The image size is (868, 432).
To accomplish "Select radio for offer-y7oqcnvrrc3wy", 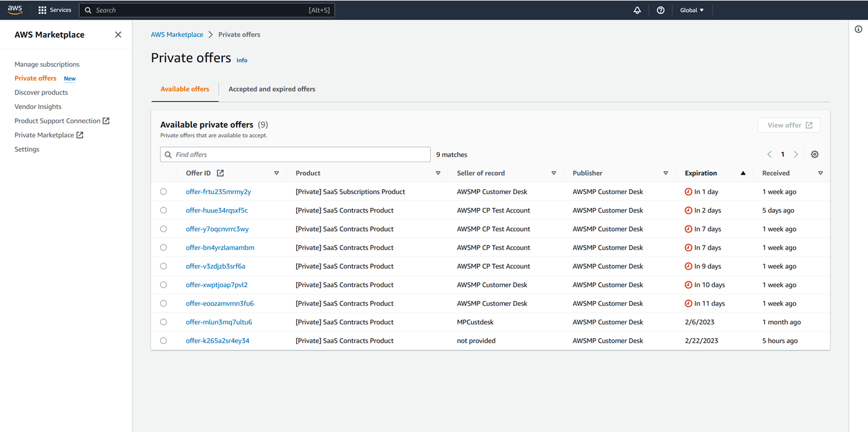I will coord(164,229).
